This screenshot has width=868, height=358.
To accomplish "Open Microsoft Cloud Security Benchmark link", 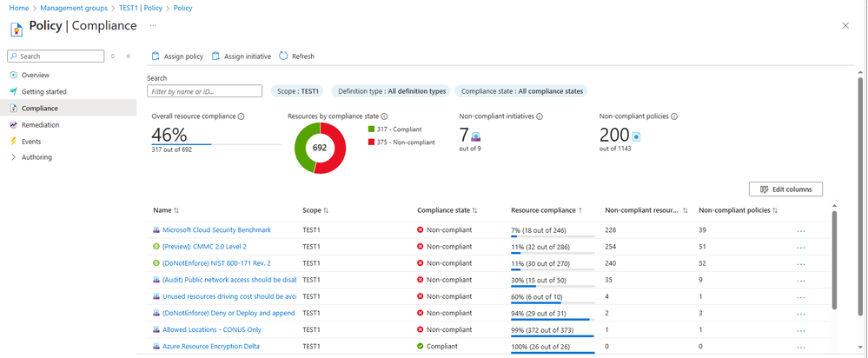I will tap(216, 229).
